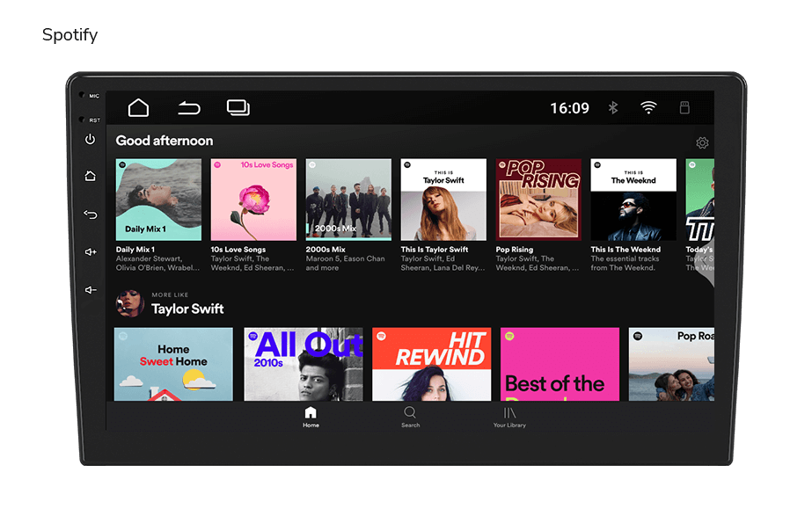Open recent apps overview icon
Image resolution: width=812 pixels, height=516 pixels.
[x=238, y=107]
